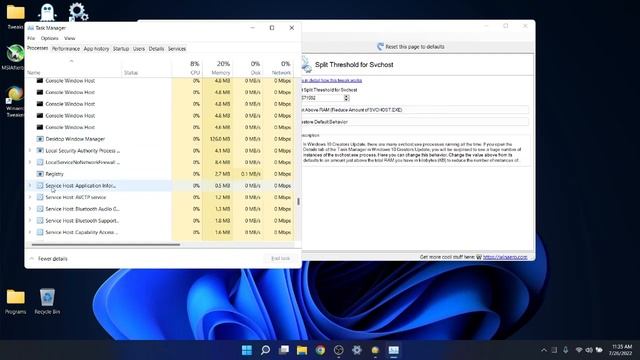Click the Task Manager title bar icon
This screenshot has height=360, width=640.
pyautogui.click(x=31, y=28)
